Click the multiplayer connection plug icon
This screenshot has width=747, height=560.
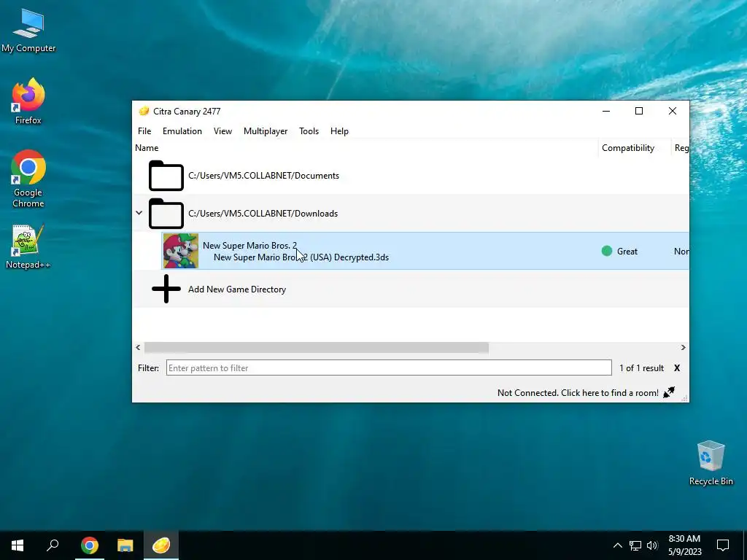click(669, 392)
